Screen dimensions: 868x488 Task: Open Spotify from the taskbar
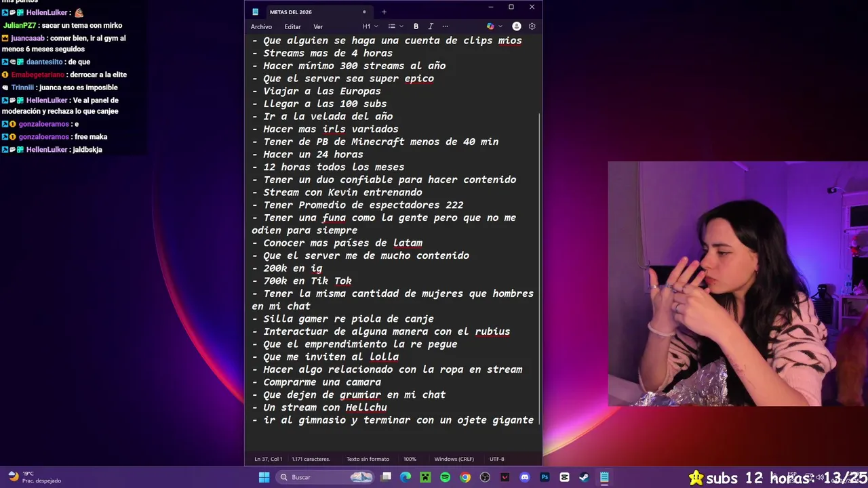[445, 477]
